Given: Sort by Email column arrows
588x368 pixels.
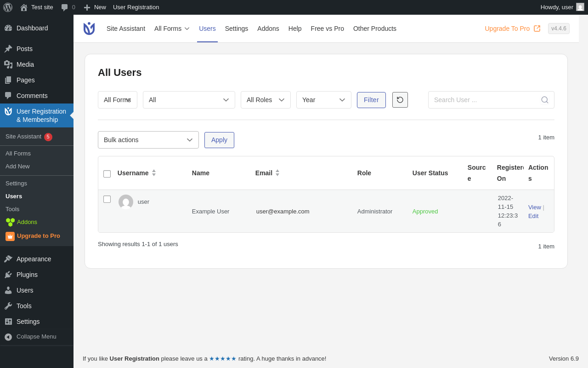Looking at the screenshot, I should click(x=277, y=173).
